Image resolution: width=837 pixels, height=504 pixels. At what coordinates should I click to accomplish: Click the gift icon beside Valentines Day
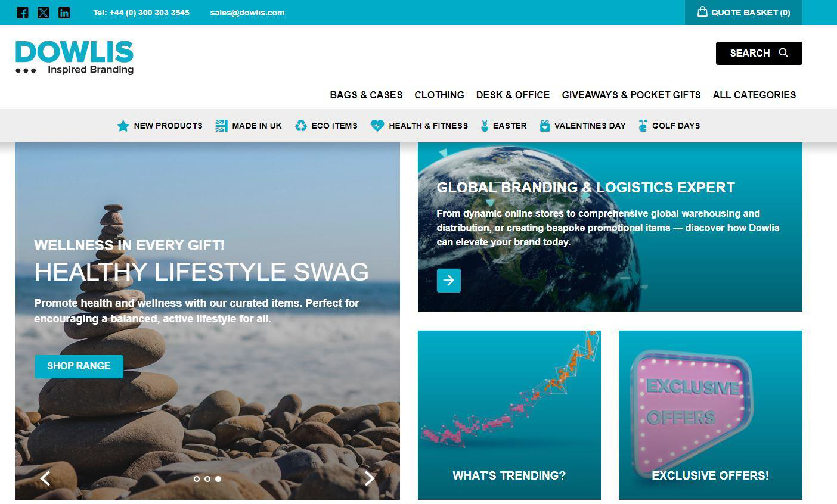coord(544,126)
